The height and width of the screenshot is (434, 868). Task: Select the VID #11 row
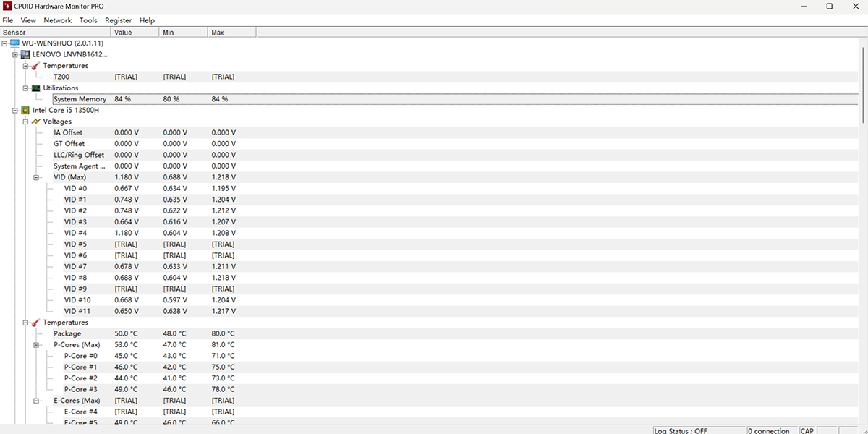461,311
